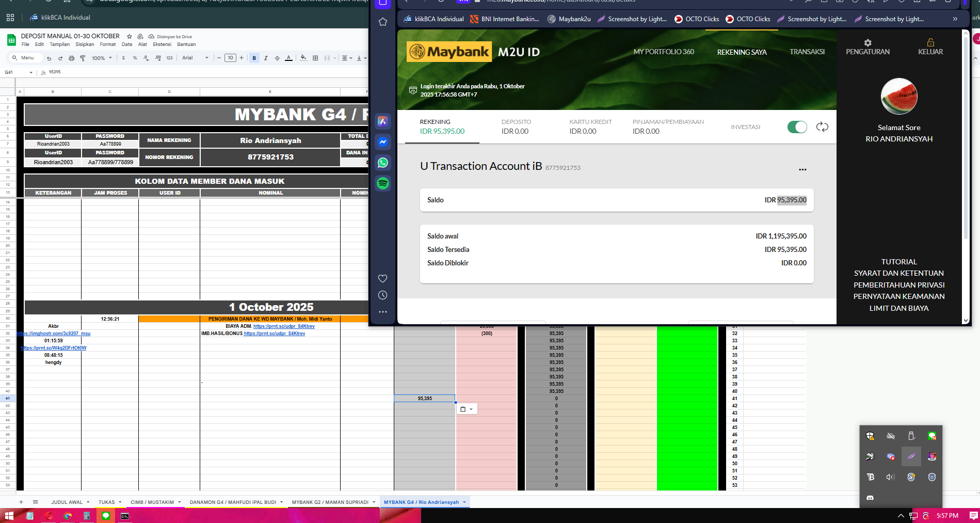This screenshot has height=523, width=980.
Task: Open WhatsApp in the Opera sidebar
Action: click(382, 163)
